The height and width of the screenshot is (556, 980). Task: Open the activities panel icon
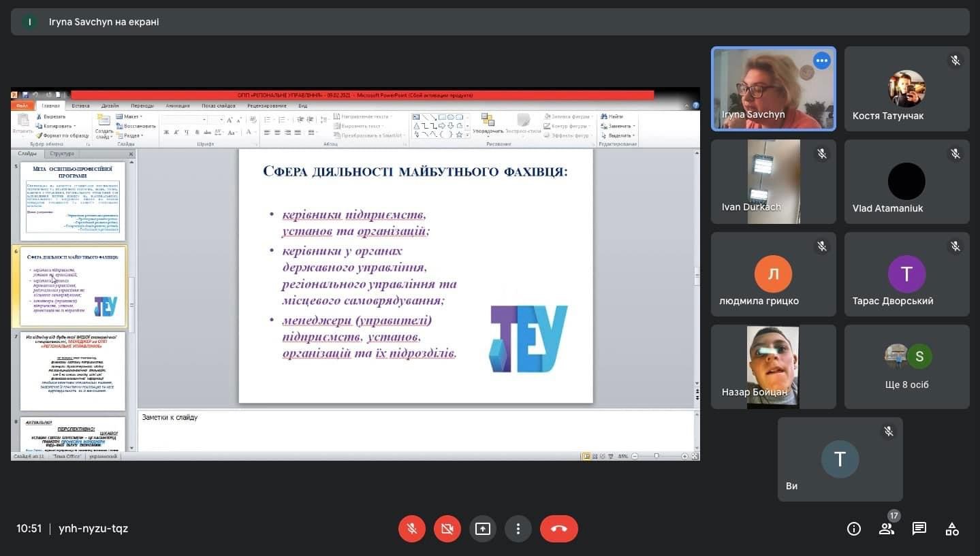(x=952, y=529)
